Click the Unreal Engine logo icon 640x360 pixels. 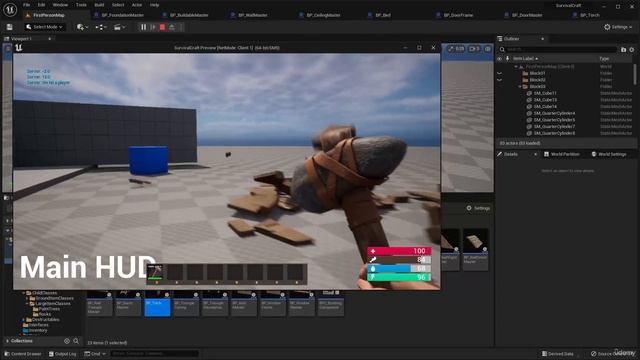[9, 9]
